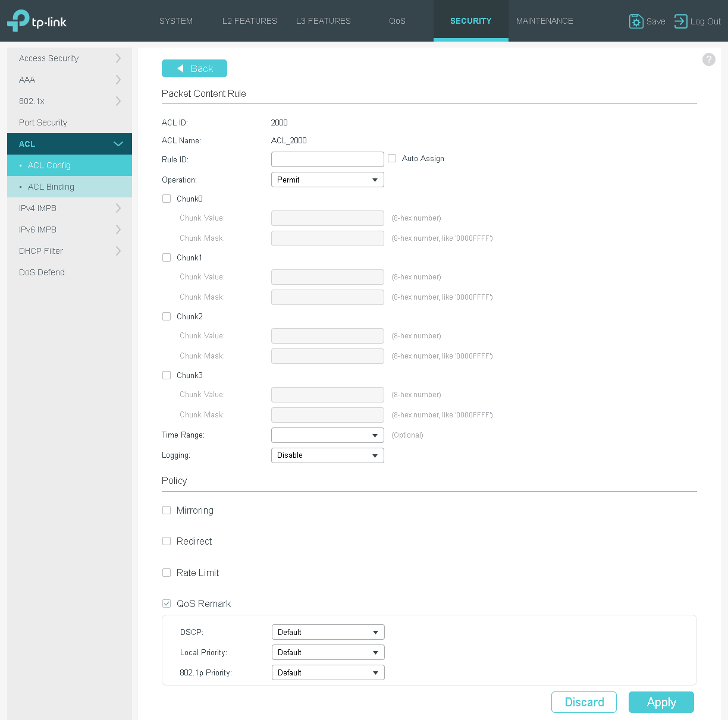The width and height of the screenshot is (728, 720).
Task: Open ACL Config submenu item
Action: (x=70, y=165)
